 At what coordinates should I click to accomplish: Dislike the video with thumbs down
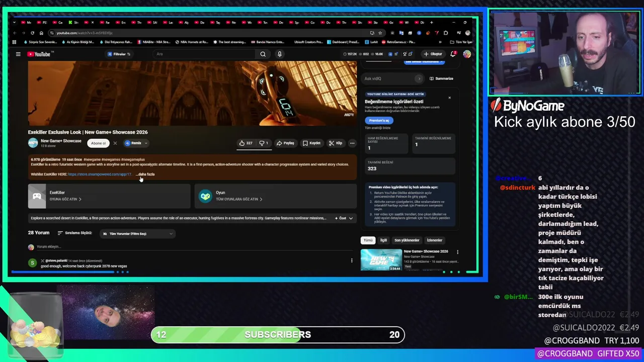tap(264, 143)
